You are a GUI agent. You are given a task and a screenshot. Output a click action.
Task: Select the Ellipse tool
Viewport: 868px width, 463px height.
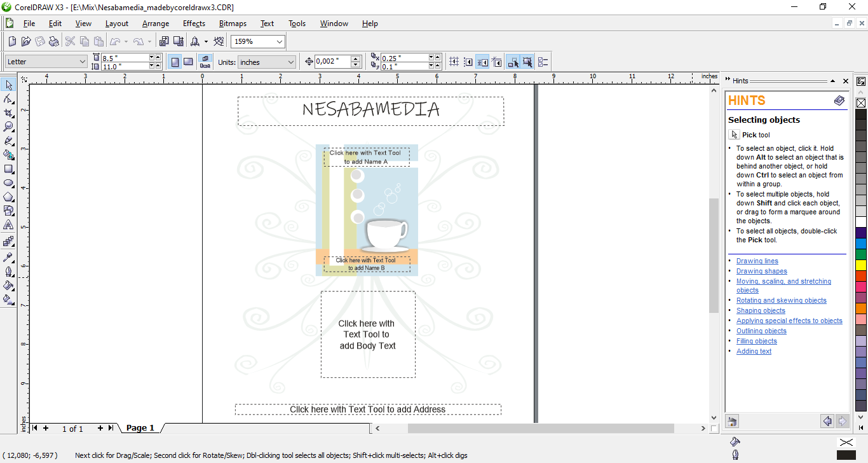pos(9,183)
